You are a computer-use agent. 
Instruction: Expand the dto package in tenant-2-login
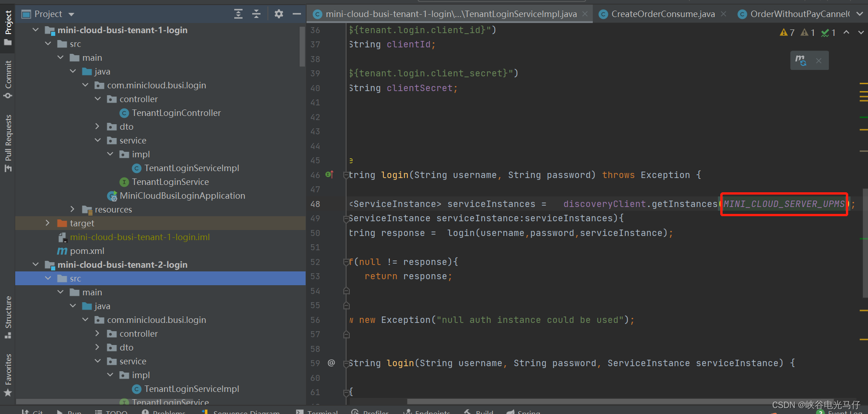coord(98,347)
